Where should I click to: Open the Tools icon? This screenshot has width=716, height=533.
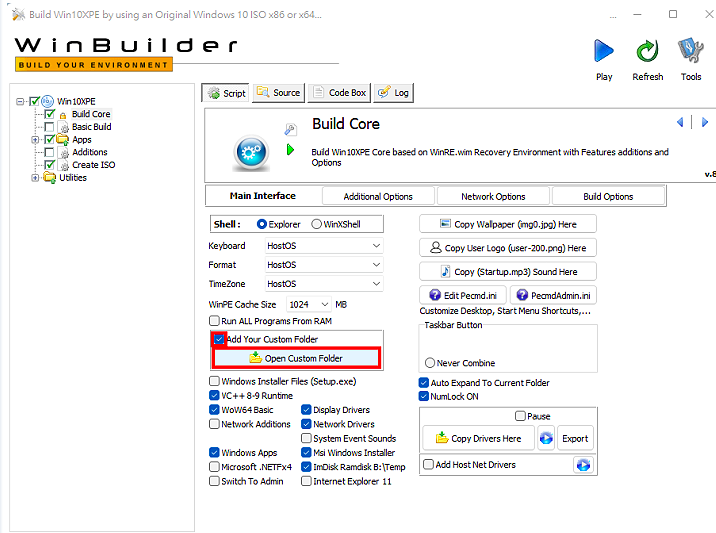click(690, 50)
